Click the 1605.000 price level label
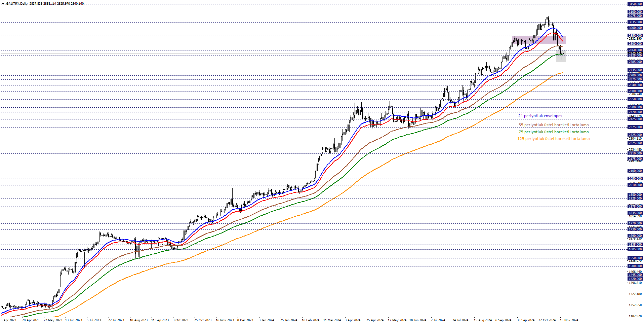Screen dimensions: 644x324 coord(635,249)
